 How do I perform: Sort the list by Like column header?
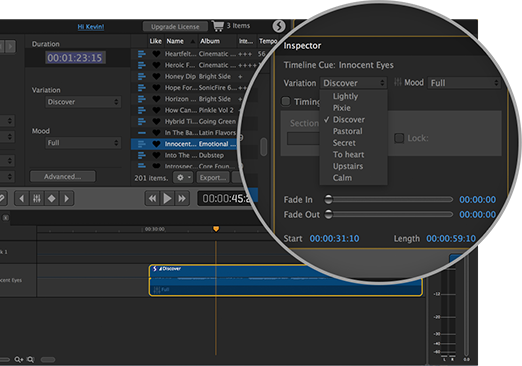click(156, 41)
